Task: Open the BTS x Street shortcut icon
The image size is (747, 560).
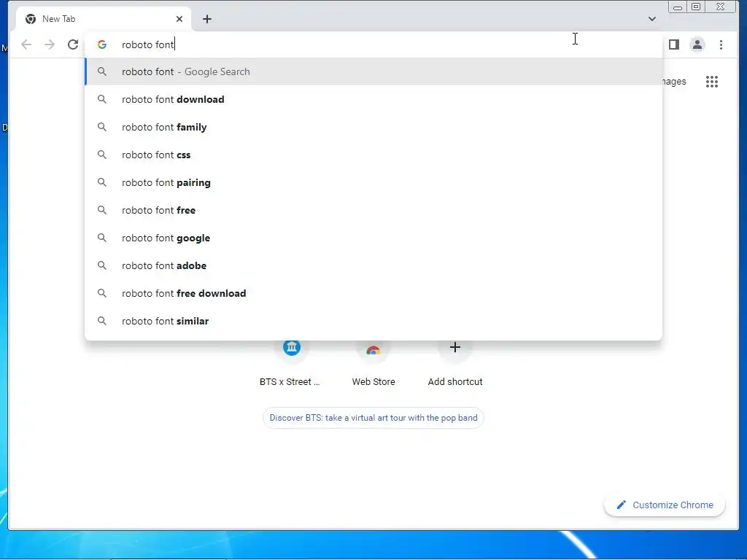Action: coord(292,348)
